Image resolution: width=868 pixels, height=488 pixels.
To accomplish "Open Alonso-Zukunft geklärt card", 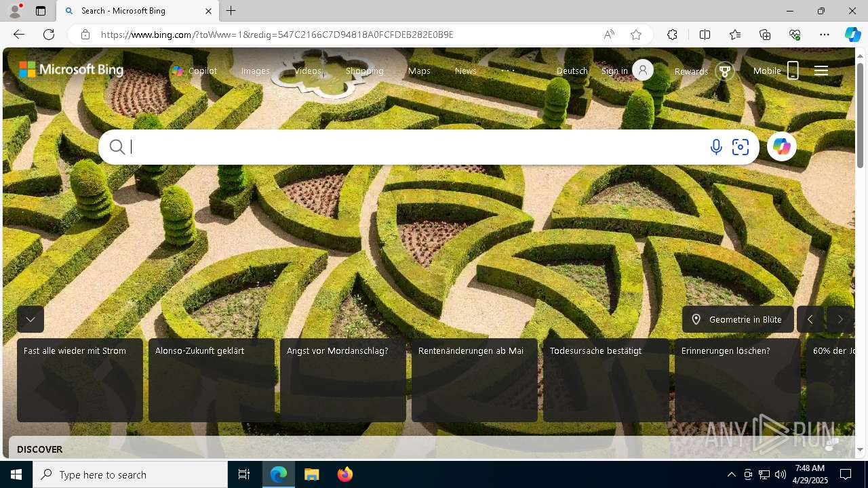I will [212, 380].
